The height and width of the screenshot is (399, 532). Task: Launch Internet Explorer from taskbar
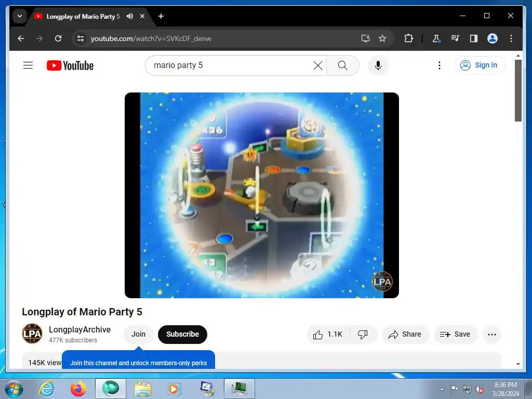pyautogui.click(x=46, y=389)
